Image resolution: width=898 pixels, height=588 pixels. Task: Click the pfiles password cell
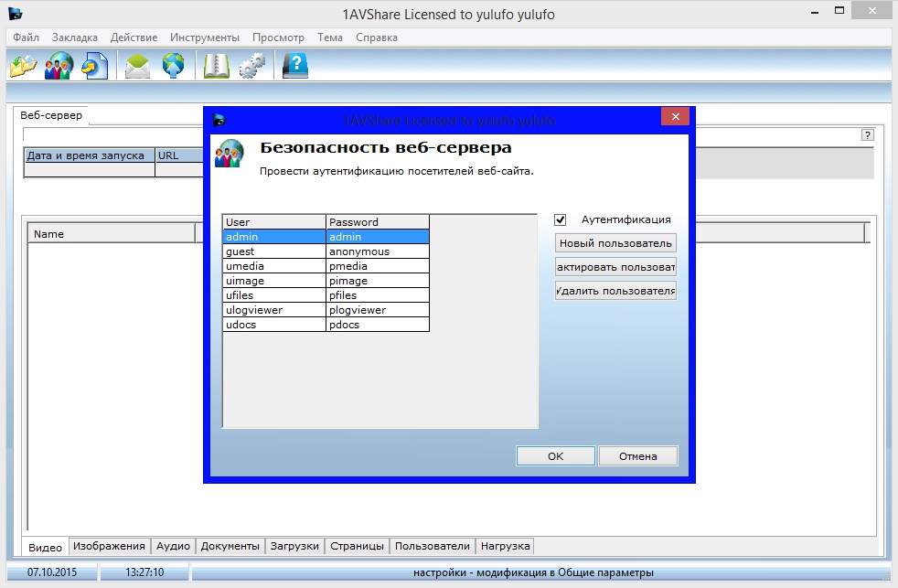pos(378,294)
